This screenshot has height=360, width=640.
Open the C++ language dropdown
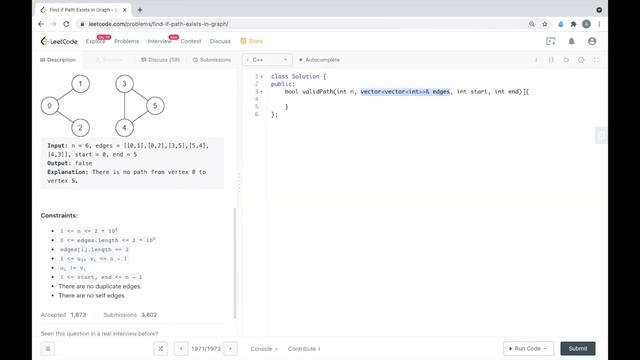[x=267, y=60]
